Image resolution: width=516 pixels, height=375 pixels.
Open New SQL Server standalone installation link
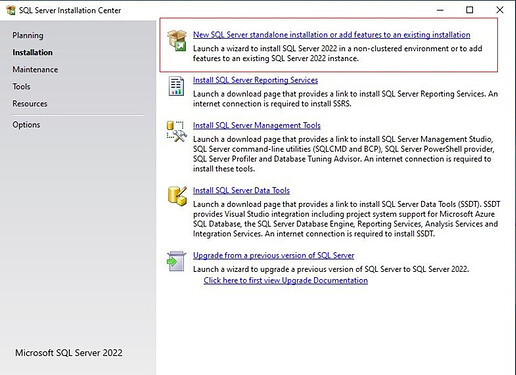(x=332, y=35)
